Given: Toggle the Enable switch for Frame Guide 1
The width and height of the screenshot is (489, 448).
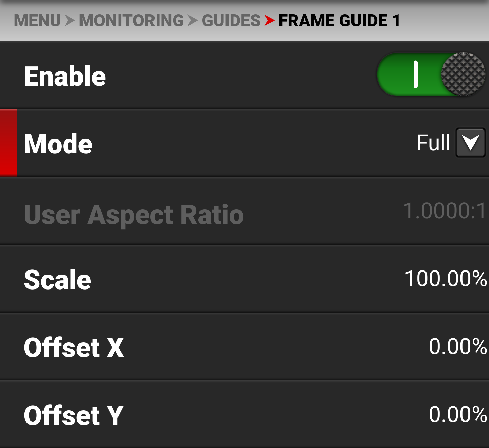Looking at the screenshot, I should click(431, 74).
